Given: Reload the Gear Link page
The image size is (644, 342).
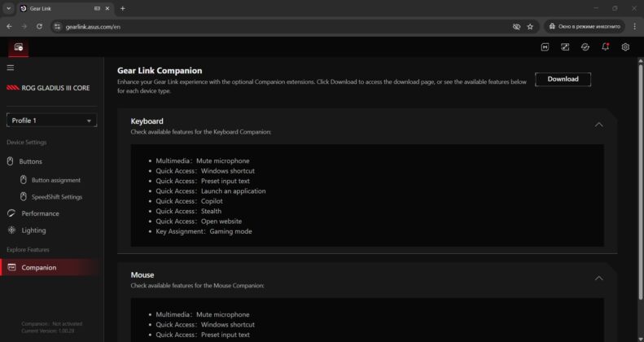Looking at the screenshot, I should [x=39, y=26].
